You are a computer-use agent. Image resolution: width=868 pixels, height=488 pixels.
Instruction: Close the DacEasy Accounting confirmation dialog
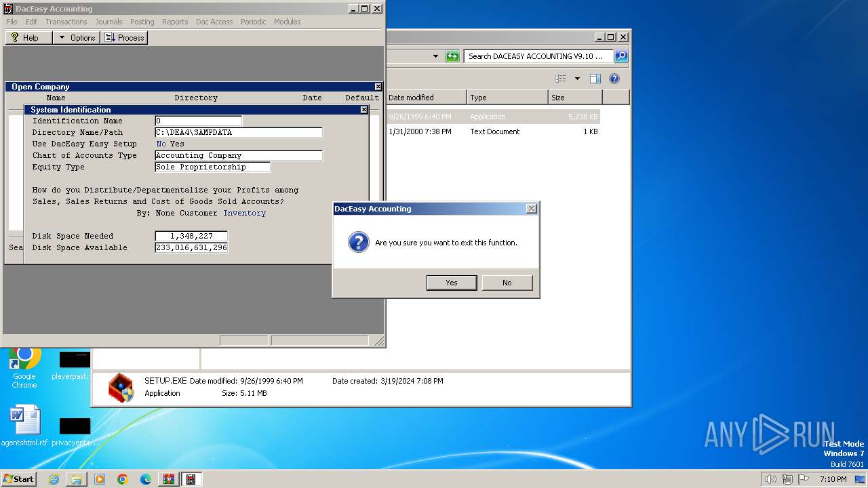point(532,209)
